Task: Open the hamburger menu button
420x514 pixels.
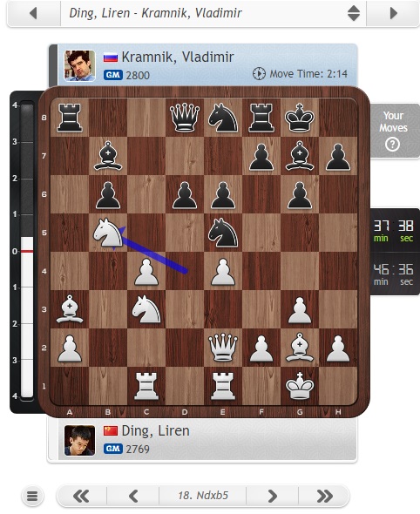Action: point(32,496)
